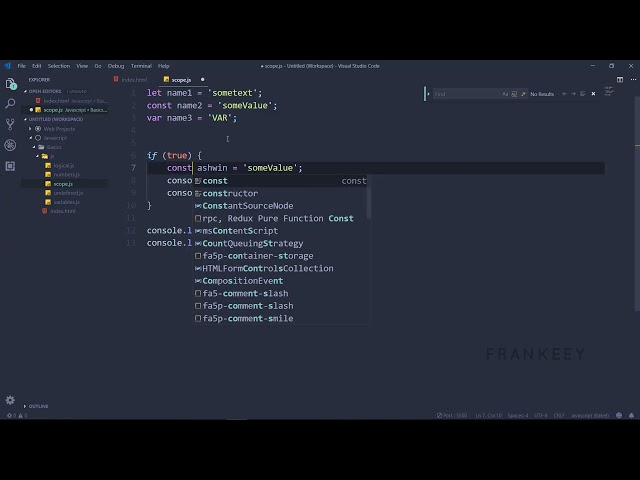Select 'rpc, Redux Pure Function Const' suggestion
640x480 pixels.
point(280,218)
